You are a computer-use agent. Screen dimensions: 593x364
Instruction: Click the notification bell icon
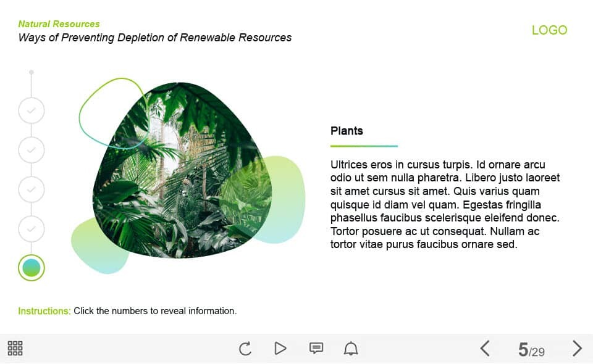pyautogui.click(x=351, y=349)
